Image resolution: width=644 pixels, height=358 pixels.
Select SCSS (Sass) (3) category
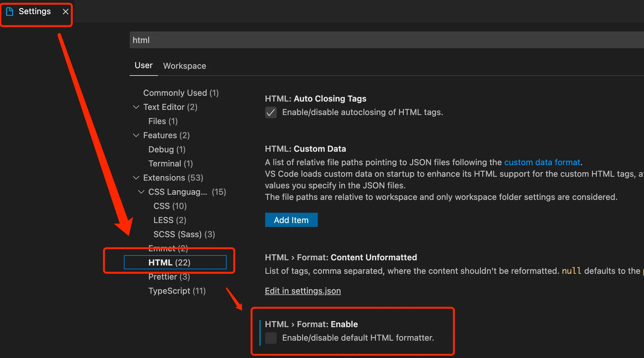184,234
